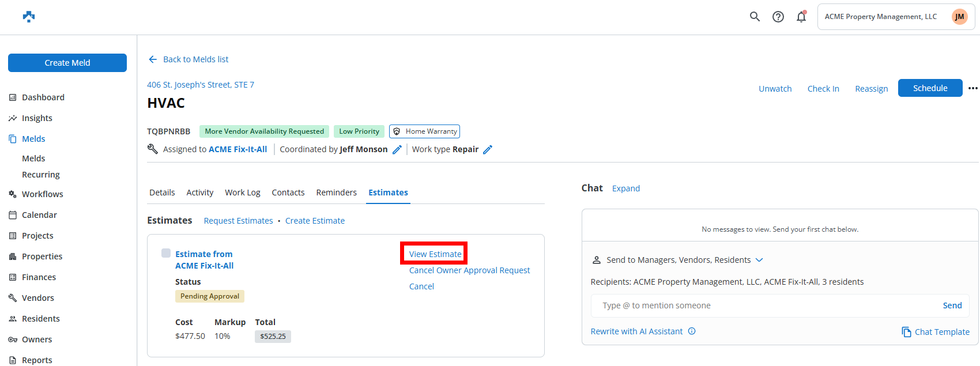Open the Chat Template option
Viewport: 980px width, 366px height.
pos(936,332)
